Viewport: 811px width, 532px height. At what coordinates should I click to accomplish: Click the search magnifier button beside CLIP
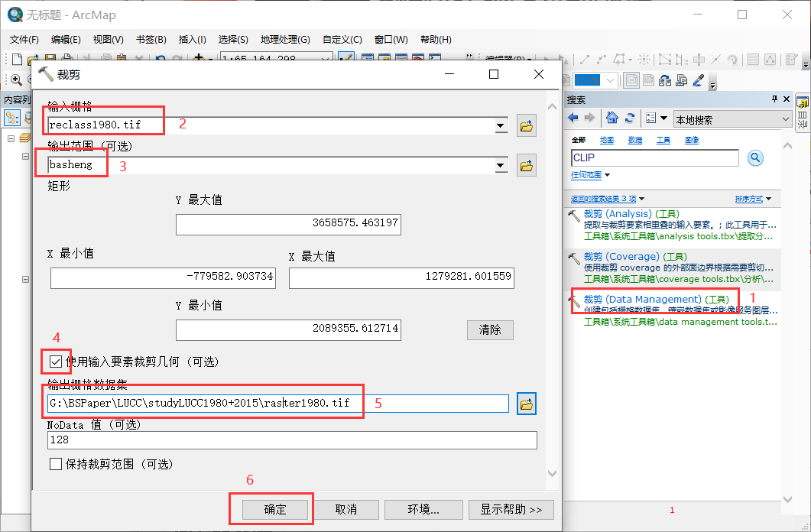coord(755,157)
